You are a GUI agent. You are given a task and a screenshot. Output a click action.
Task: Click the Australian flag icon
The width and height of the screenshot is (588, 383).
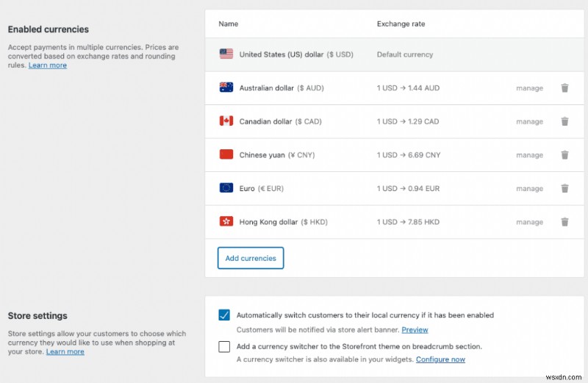pyautogui.click(x=226, y=87)
